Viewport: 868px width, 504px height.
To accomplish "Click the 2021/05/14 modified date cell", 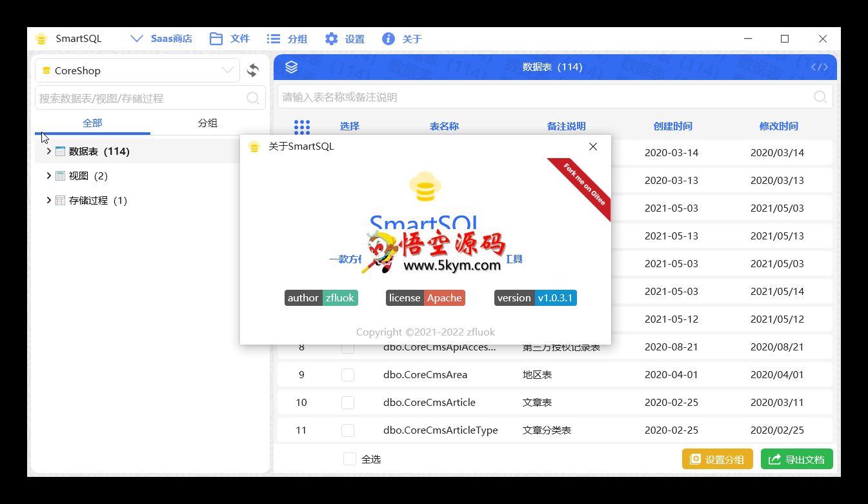I will 777,291.
